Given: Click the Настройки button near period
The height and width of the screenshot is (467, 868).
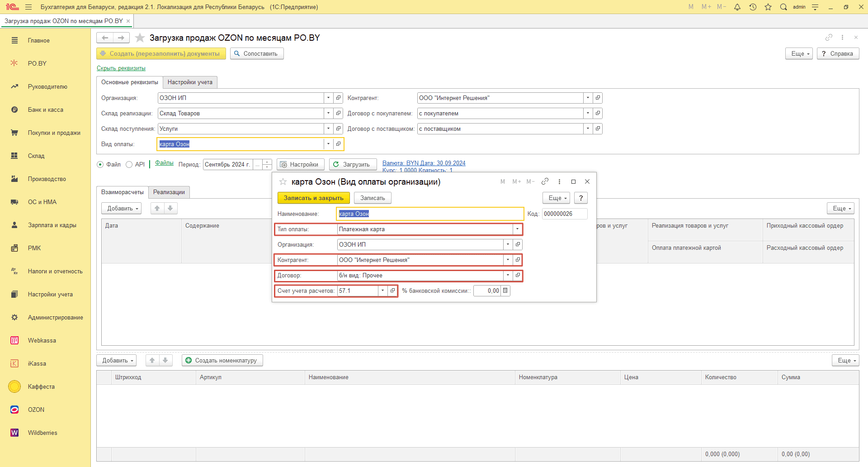Looking at the screenshot, I should [300, 164].
